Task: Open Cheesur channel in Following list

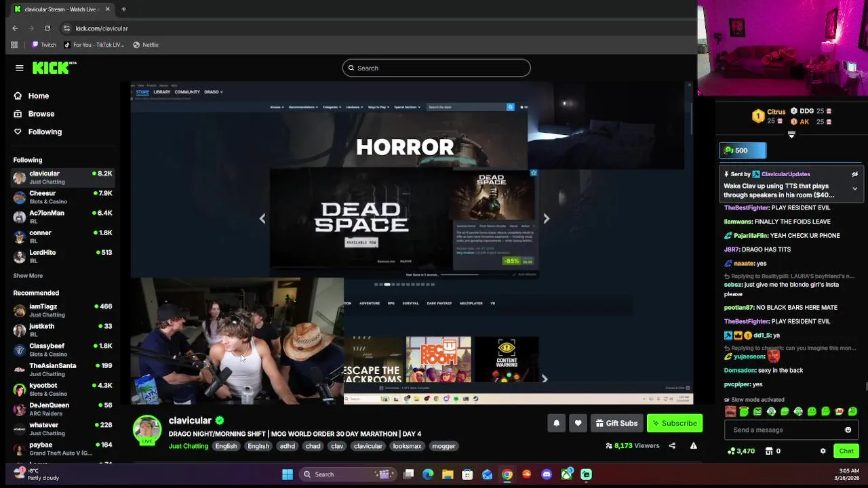Action: (62, 197)
